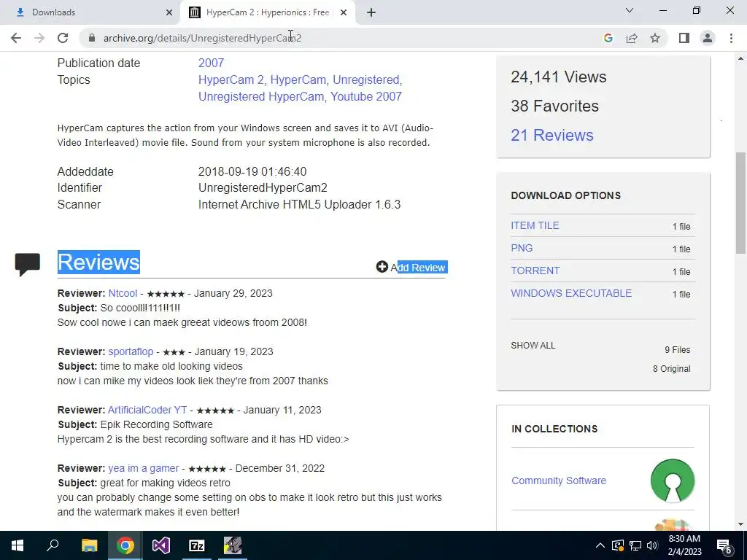Toggle the Chrome side panel icon
Viewport: 747px width, 560px height.
pyautogui.click(x=684, y=38)
